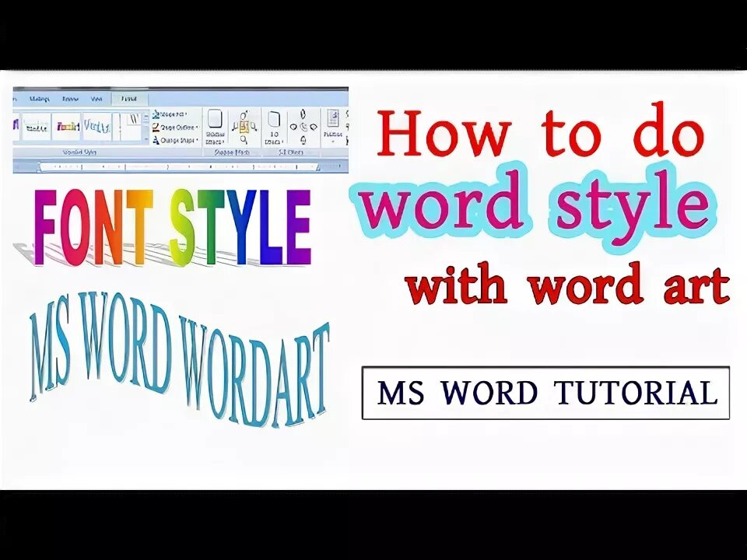The height and width of the screenshot is (560, 747).
Task: Click the 'with word art' red text
Action: [567, 285]
